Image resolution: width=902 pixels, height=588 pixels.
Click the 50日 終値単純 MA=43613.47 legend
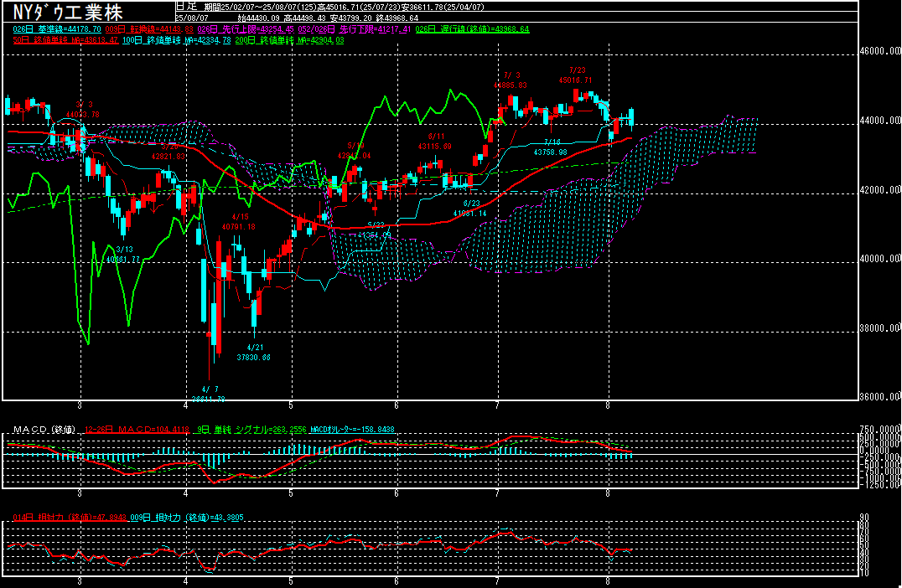(65, 40)
